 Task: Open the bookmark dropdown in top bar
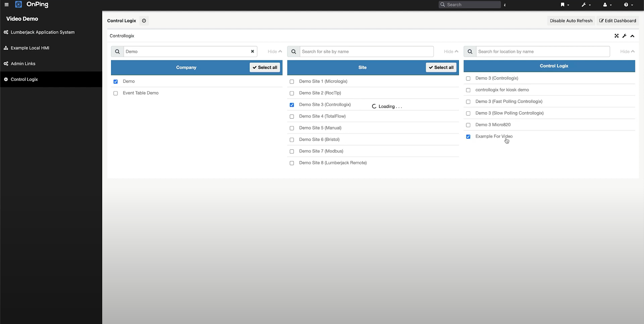565,5
